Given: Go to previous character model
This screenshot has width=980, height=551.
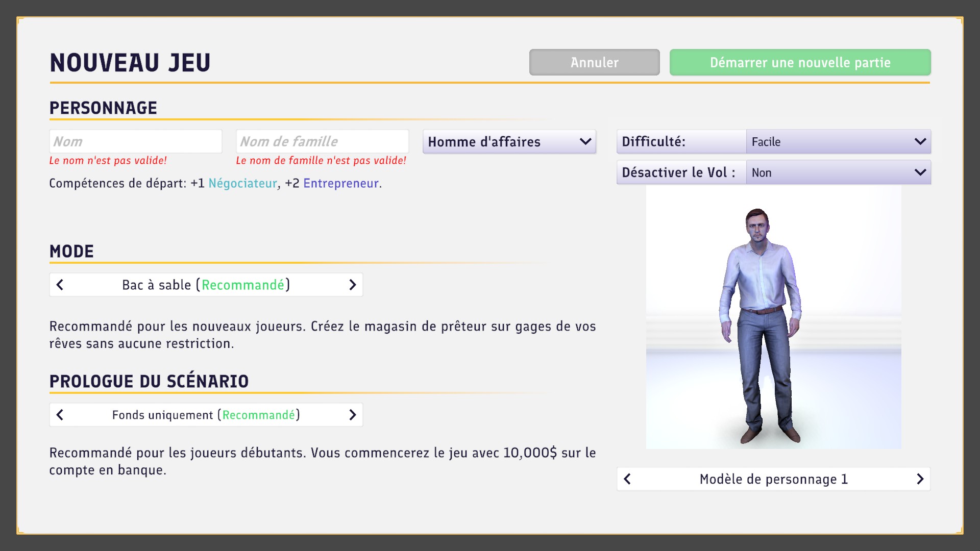Looking at the screenshot, I should 627,479.
